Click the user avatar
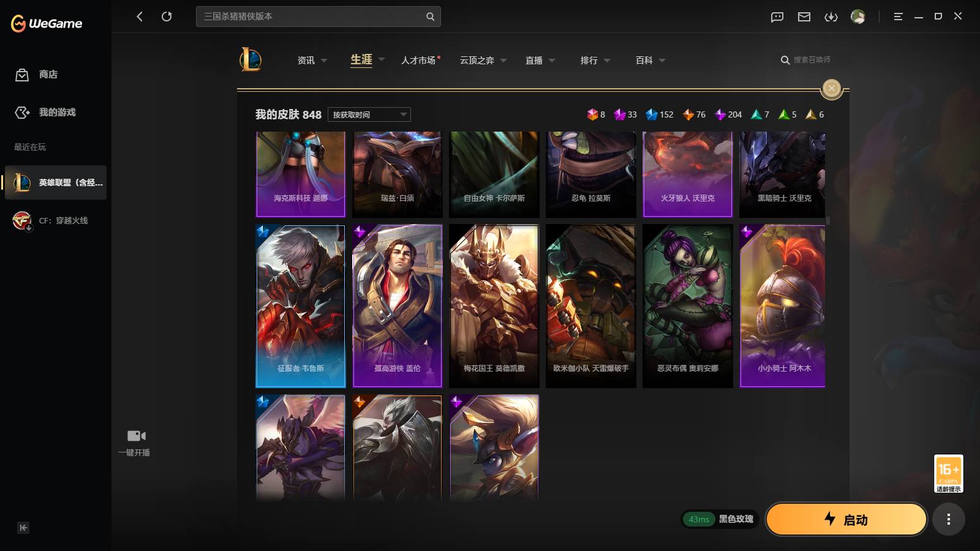Image resolution: width=980 pixels, height=551 pixels. (858, 17)
